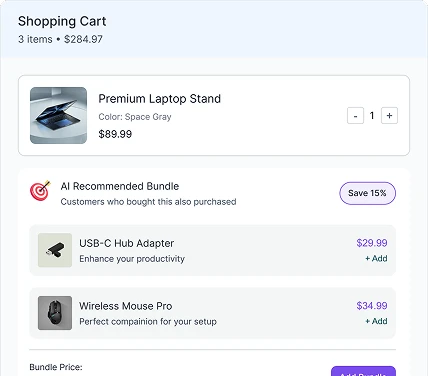Click the USB-C Hub Adapter product name

pyautogui.click(x=127, y=243)
